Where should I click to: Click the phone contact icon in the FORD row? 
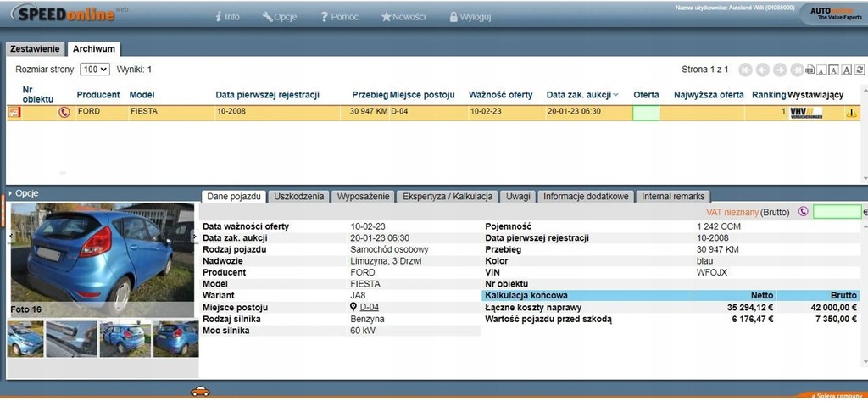(64, 112)
